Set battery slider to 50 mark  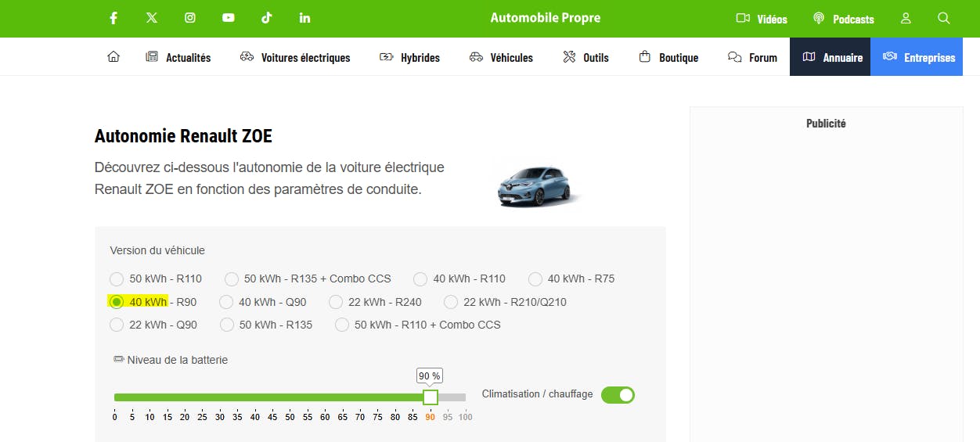[x=290, y=417]
